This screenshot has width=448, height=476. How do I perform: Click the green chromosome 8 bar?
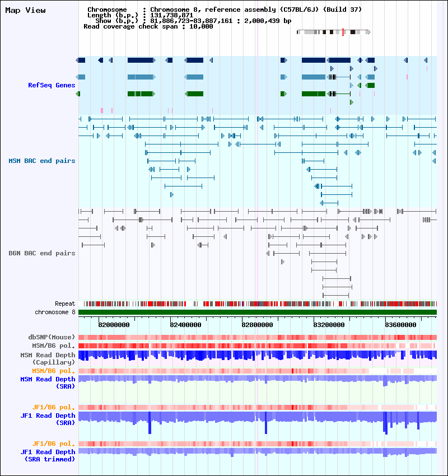258,312
